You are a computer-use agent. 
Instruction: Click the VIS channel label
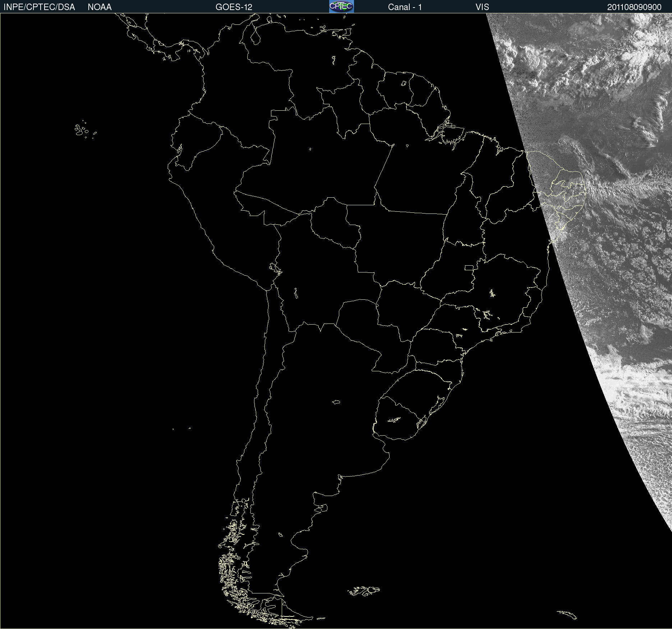tap(482, 7)
